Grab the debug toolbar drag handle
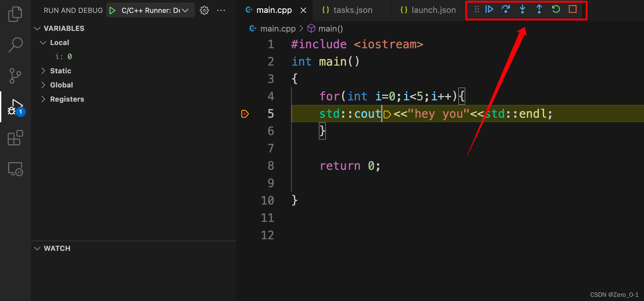This screenshot has height=301, width=644. (x=477, y=9)
